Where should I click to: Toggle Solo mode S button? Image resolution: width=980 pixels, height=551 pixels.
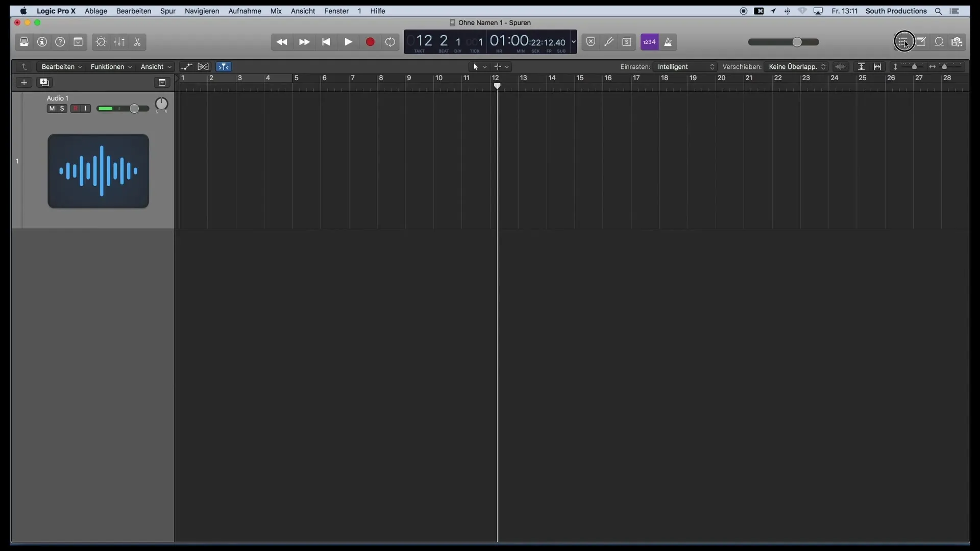point(627,42)
